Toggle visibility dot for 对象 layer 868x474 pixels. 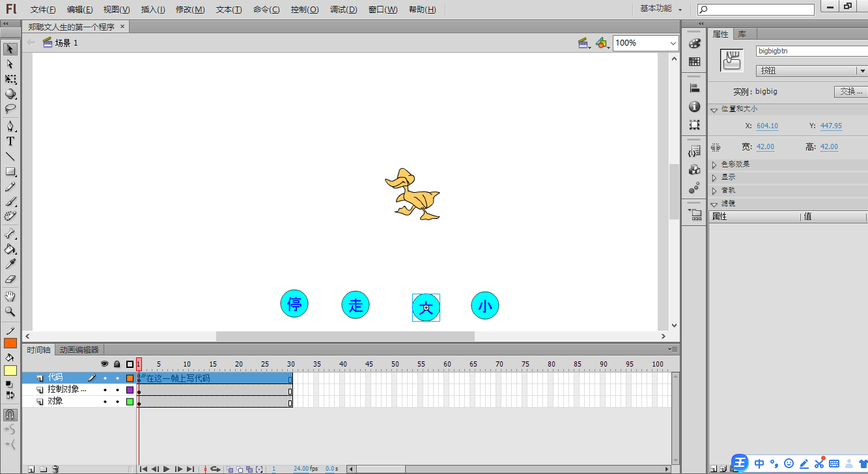[x=105, y=402]
